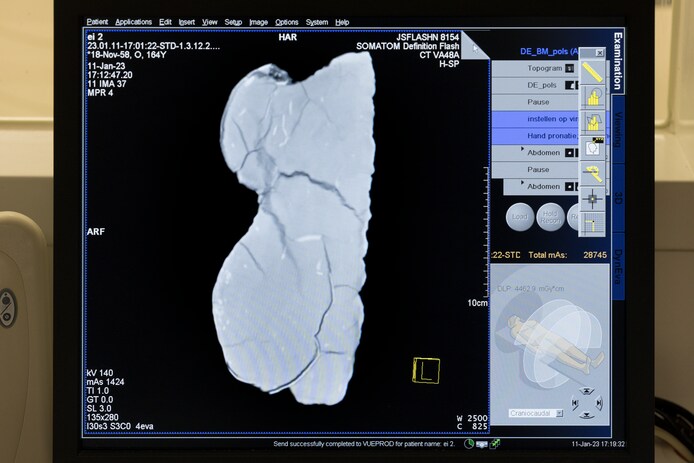This screenshot has height=463, width=694.
Task: Pick the freehand ROI histogram tool
Action: (592, 122)
